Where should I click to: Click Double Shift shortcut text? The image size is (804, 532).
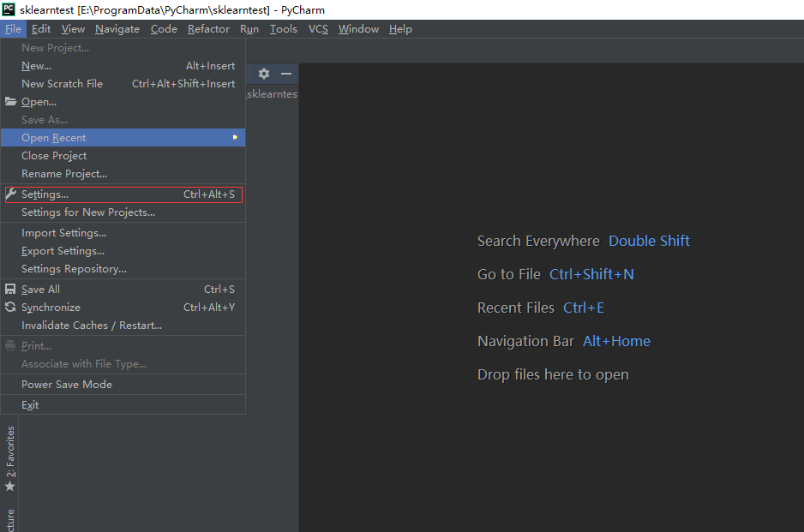pyautogui.click(x=649, y=241)
